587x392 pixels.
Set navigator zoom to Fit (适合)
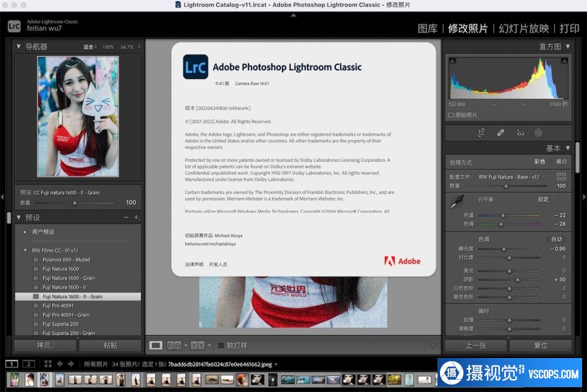pos(90,47)
